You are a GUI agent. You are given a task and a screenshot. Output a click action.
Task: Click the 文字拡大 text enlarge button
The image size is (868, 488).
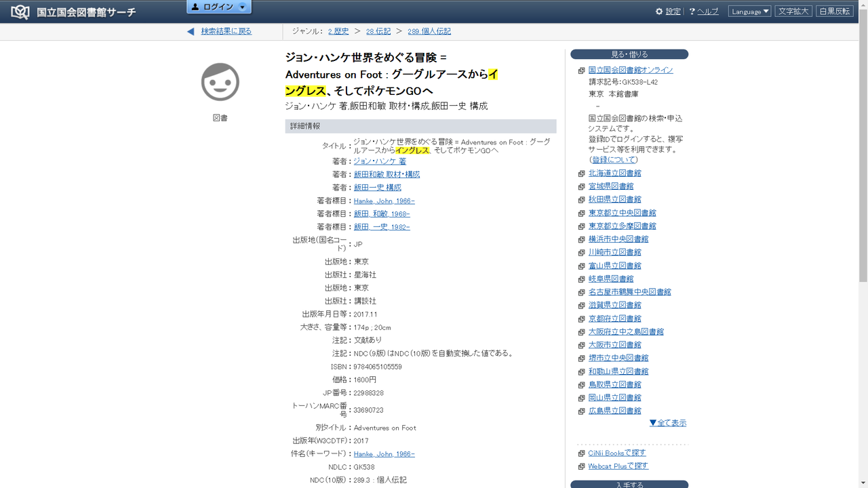tap(793, 12)
